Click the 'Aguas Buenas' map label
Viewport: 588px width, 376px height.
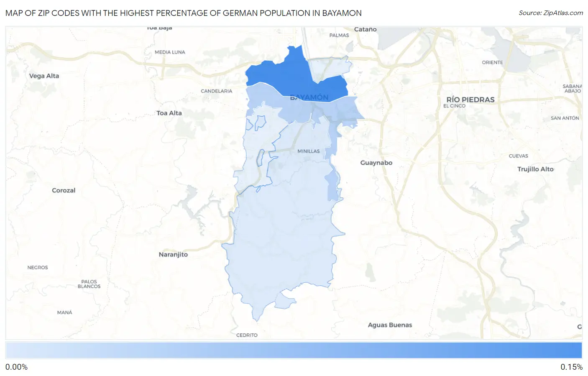pyautogui.click(x=390, y=325)
